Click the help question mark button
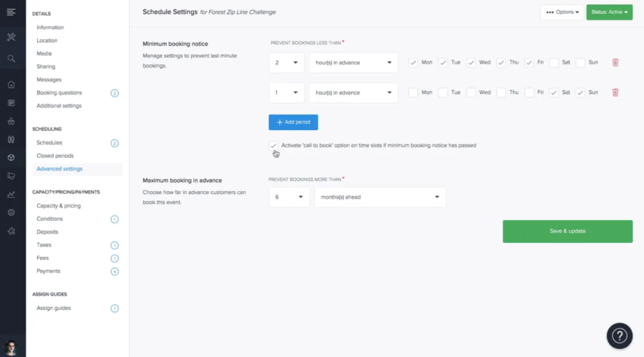The width and height of the screenshot is (644, 357). 619,336
